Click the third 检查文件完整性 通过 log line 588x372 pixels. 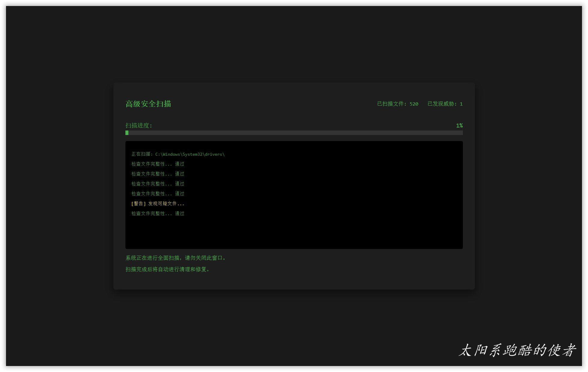[157, 184]
